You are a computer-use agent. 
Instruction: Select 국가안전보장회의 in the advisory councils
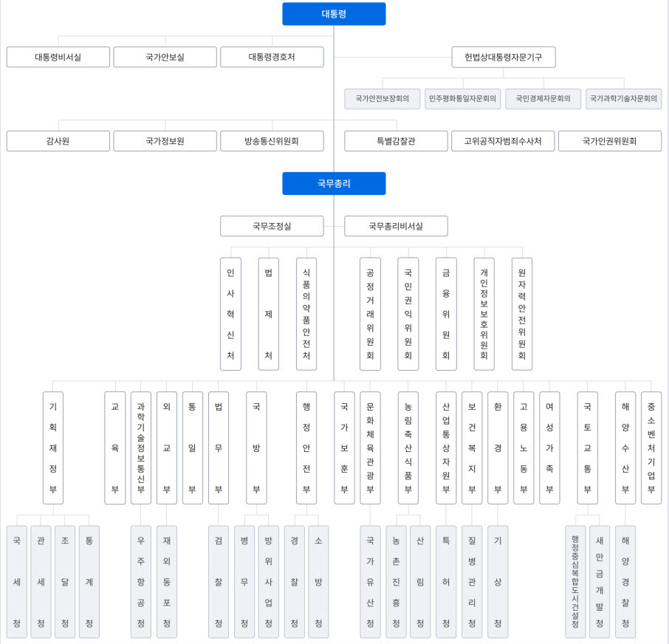pyautogui.click(x=382, y=99)
